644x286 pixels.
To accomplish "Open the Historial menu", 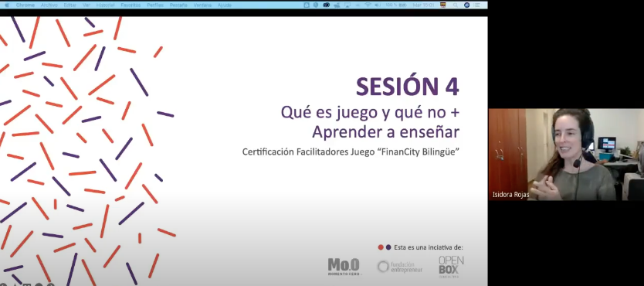I will (x=106, y=5).
